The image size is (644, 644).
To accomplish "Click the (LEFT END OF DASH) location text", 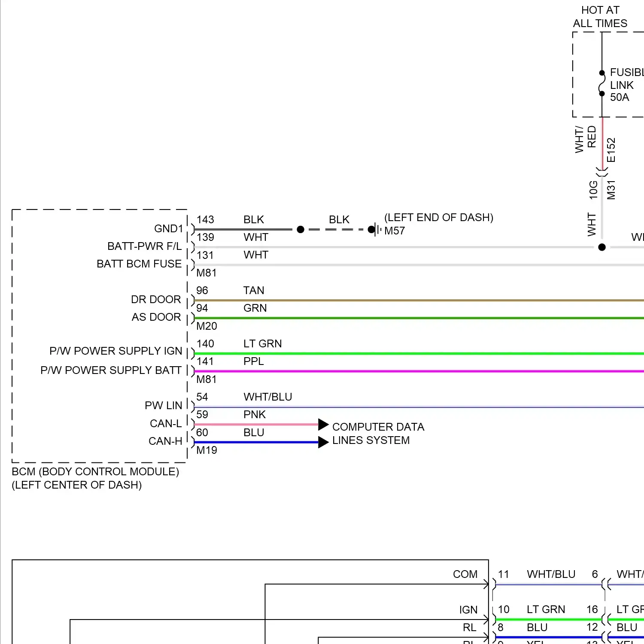I will (x=438, y=217).
